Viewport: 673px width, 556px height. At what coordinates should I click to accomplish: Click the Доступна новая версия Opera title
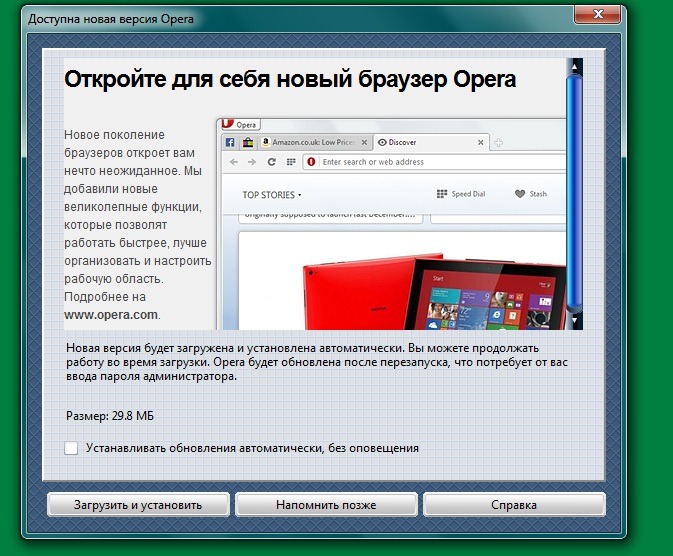click(x=111, y=19)
